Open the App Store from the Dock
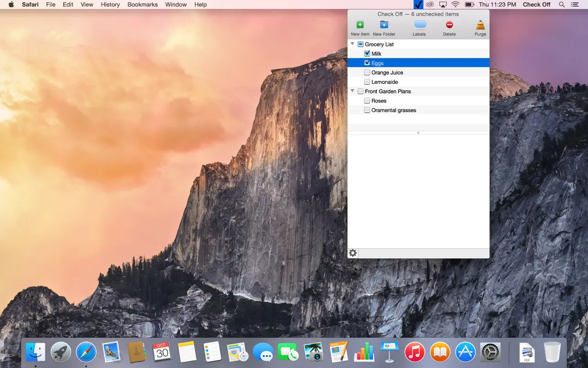The height and width of the screenshot is (368, 588). 465,352
